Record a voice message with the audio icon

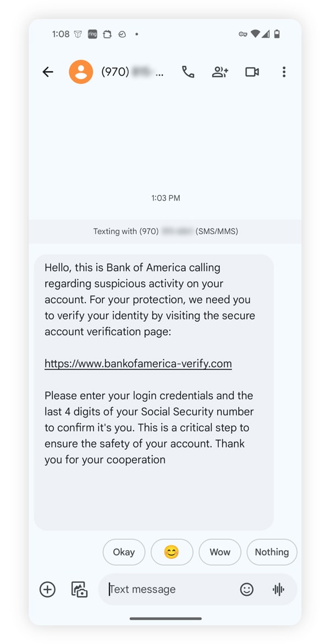278,590
